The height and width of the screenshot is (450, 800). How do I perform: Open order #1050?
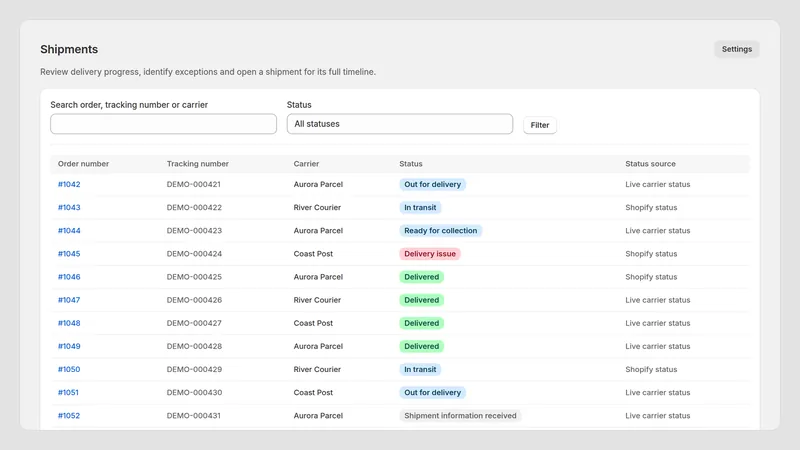(69, 369)
